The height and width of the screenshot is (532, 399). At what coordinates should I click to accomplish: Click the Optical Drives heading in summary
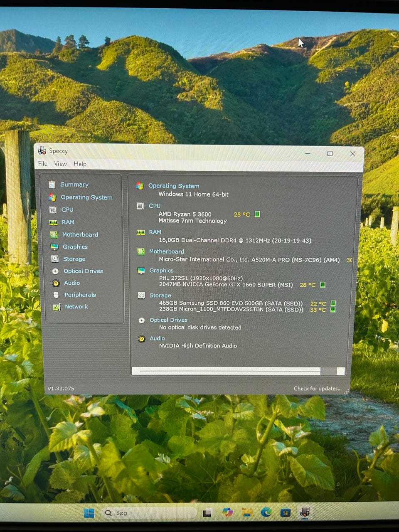168,320
